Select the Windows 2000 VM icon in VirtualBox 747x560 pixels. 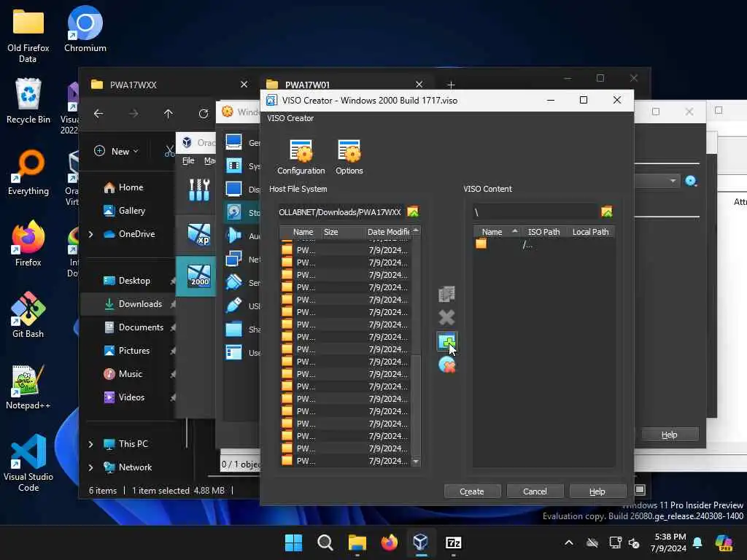pyautogui.click(x=198, y=276)
